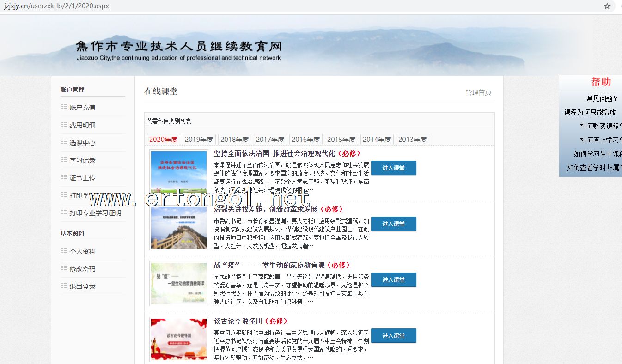
Task: Click the 管理首页 link
Action: point(478,92)
